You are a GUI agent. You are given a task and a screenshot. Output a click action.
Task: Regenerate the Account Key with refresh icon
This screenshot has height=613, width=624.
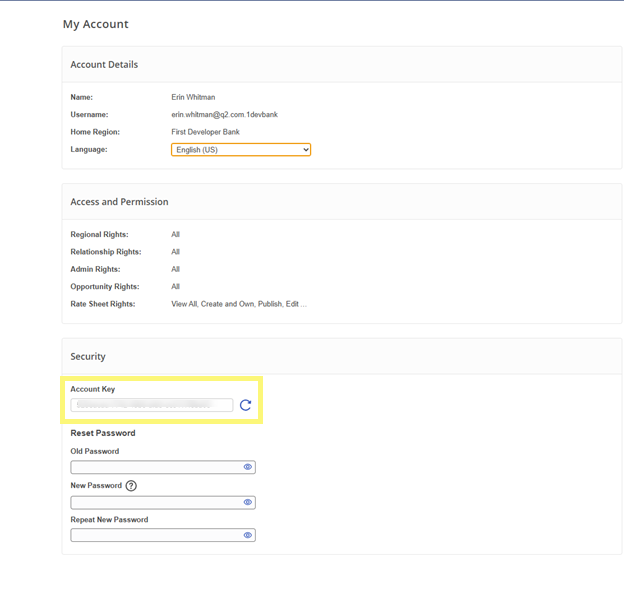coord(245,405)
